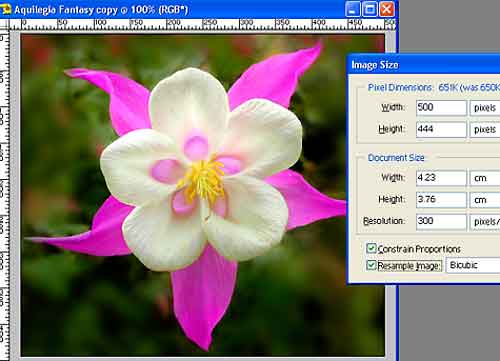Toggle the Resample Image checkbox
The height and width of the screenshot is (361, 500).
click(x=371, y=265)
